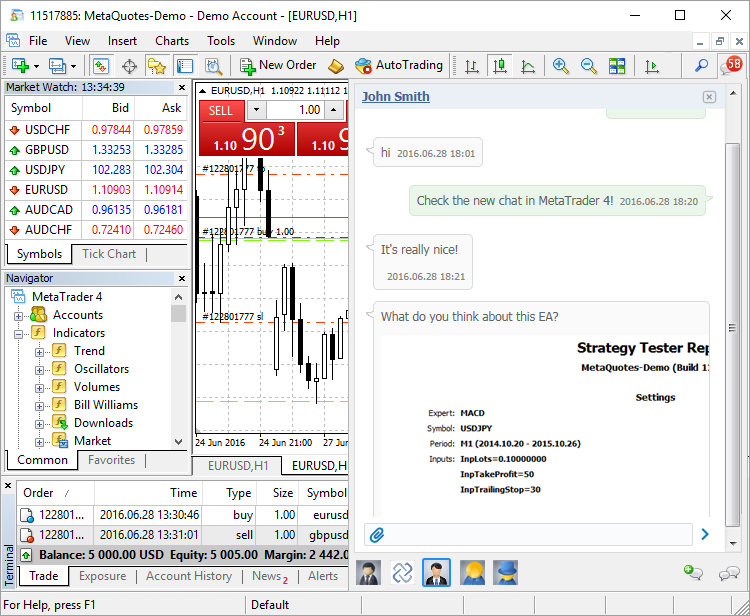The width and height of the screenshot is (750, 616).
Task: Click the zoom in chart icon
Action: pyautogui.click(x=561, y=66)
